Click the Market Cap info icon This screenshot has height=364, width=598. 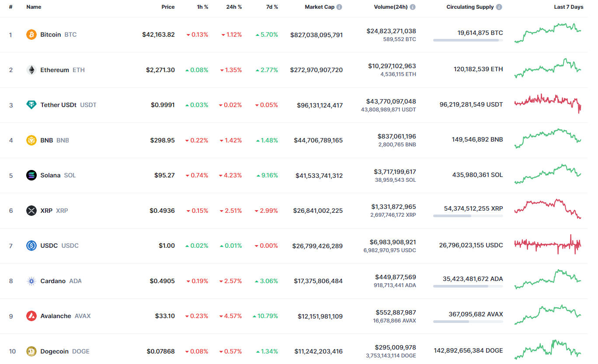339,7
